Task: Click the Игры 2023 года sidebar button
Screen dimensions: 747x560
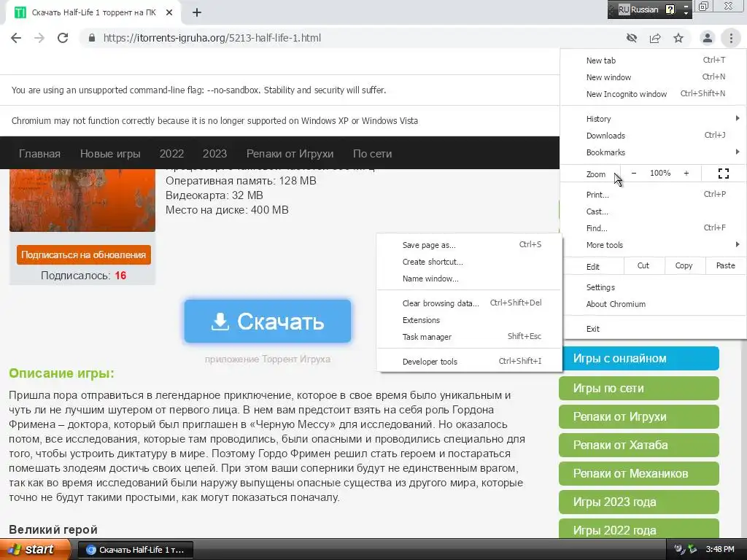Action: pos(639,502)
